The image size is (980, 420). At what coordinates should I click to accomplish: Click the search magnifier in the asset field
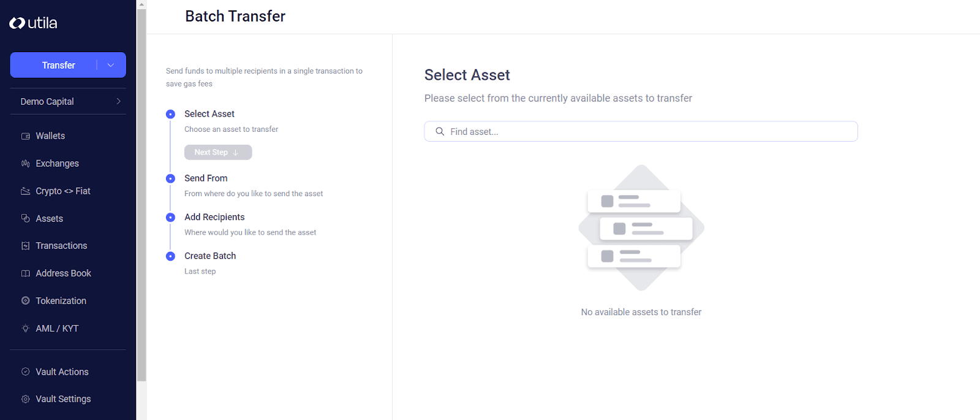click(x=440, y=131)
